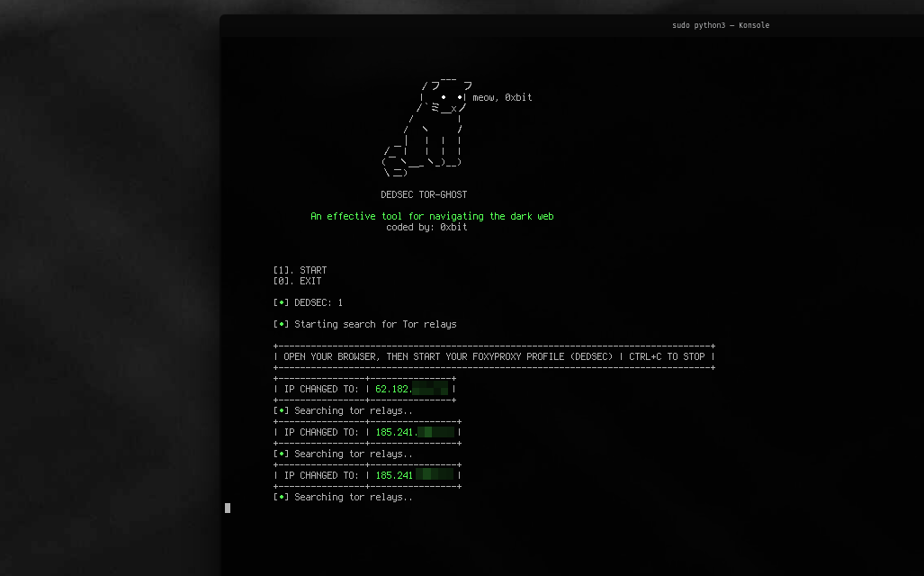Click the 'DEDSEC: 1' prompt line
The height and width of the screenshot is (576, 924).
309,302
